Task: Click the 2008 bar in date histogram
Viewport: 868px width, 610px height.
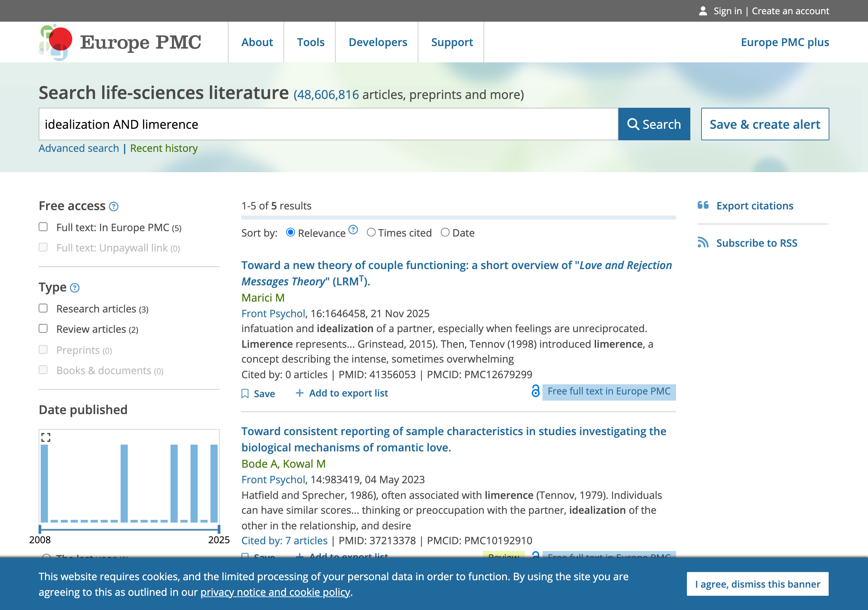Action: coord(44,483)
